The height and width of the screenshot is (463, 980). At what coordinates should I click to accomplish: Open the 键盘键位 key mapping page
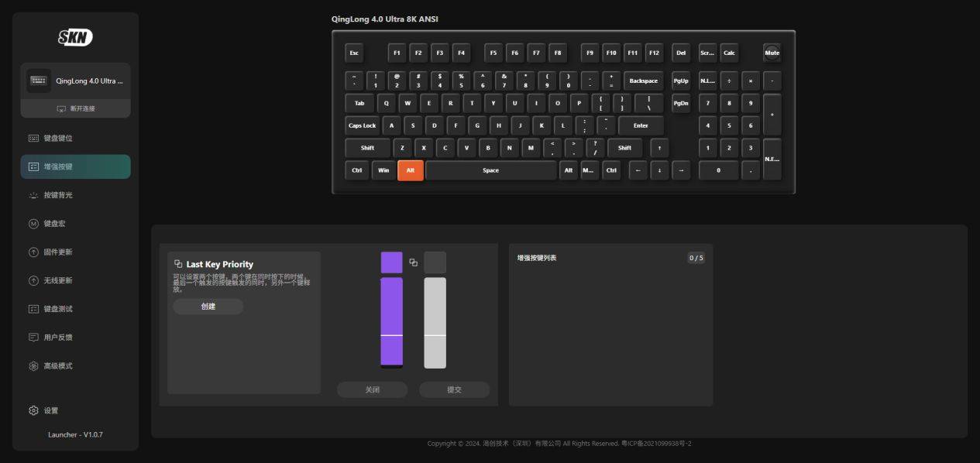point(57,138)
